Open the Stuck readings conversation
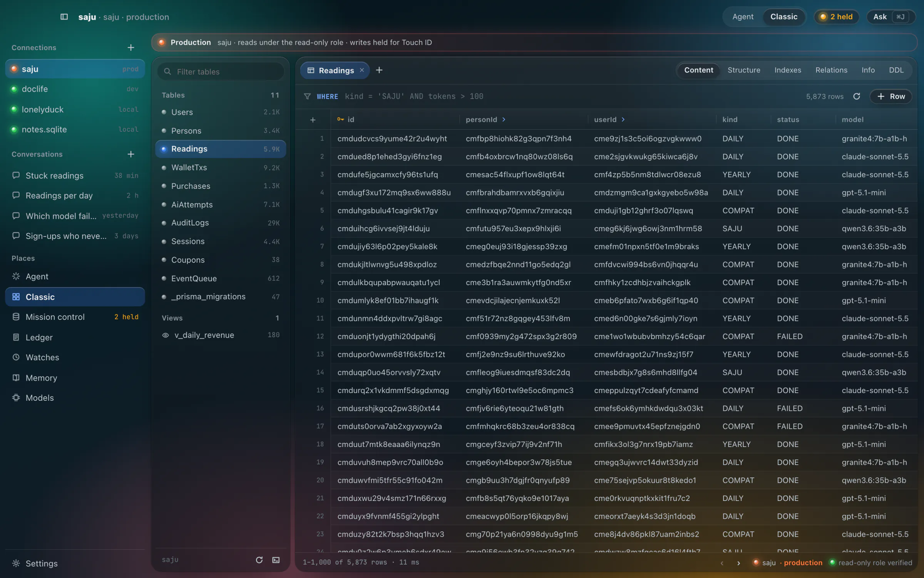The height and width of the screenshot is (578, 924). point(75,175)
